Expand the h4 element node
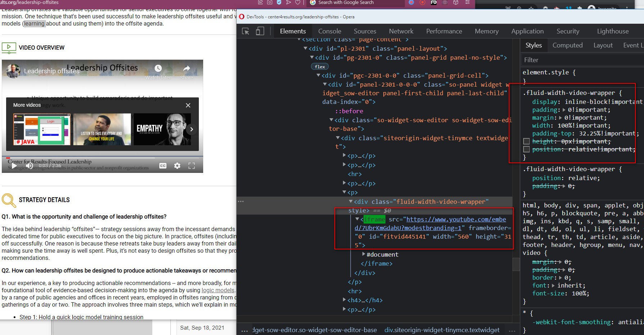 pos(344,300)
